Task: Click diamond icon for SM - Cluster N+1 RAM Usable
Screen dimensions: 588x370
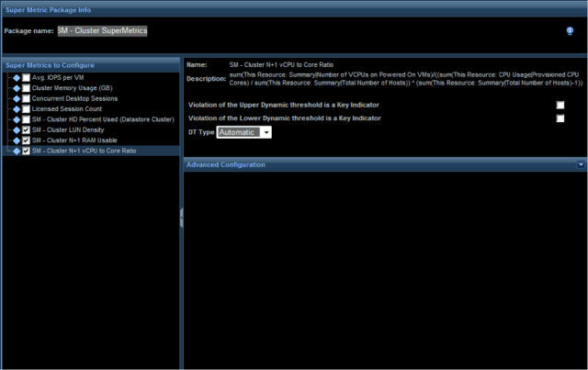Action: pyautogui.click(x=16, y=140)
